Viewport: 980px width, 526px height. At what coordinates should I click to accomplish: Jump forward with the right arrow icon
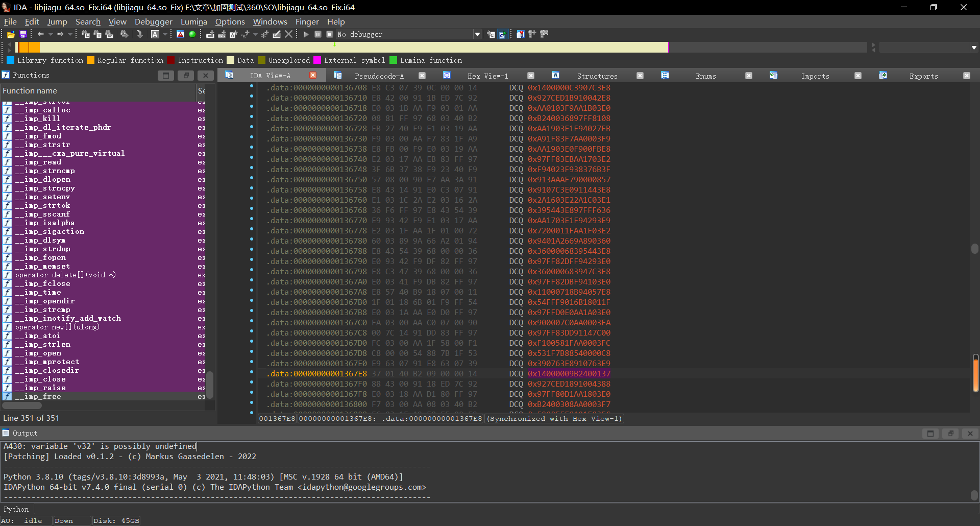pyautogui.click(x=60, y=34)
